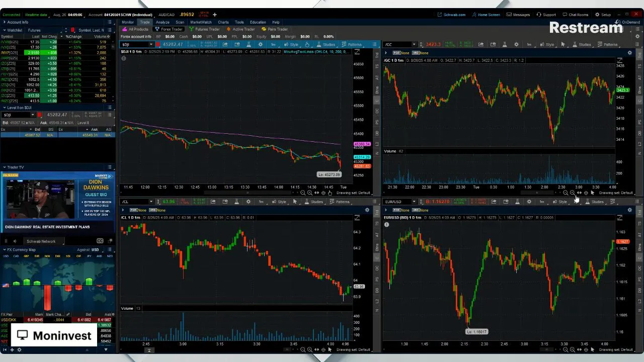644x362 pixels.
Task: Open the Monitor tab
Action: tap(127, 22)
